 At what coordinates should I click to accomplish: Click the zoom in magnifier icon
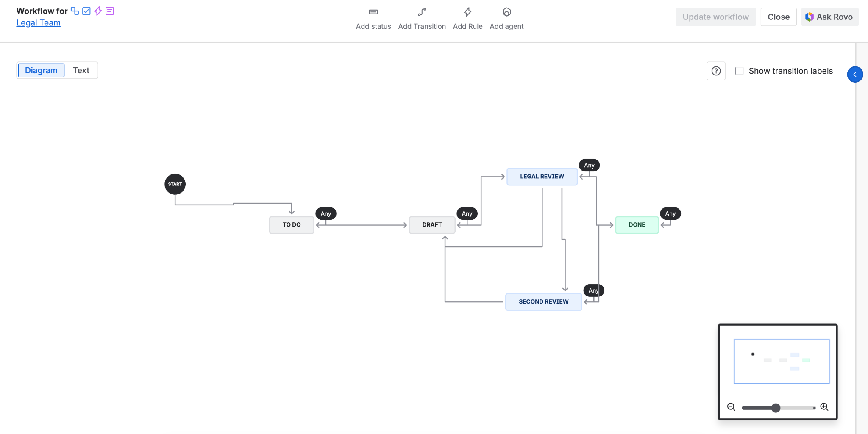(x=824, y=407)
